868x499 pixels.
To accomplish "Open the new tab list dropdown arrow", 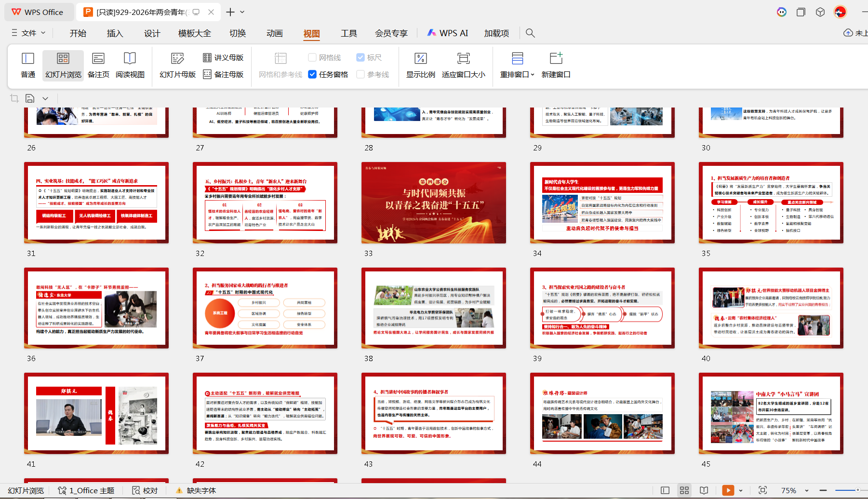I will pyautogui.click(x=242, y=12).
